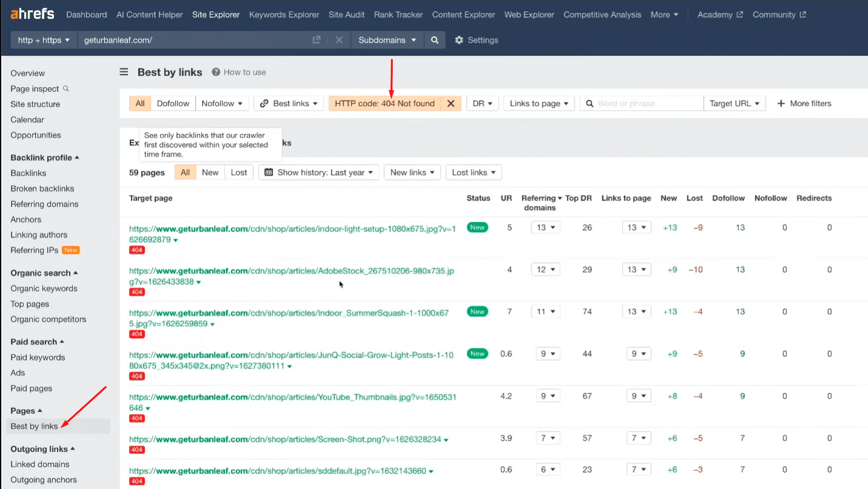Expand the DR filter dropdown
The width and height of the screenshot is (868, 489).
[482, 104]
